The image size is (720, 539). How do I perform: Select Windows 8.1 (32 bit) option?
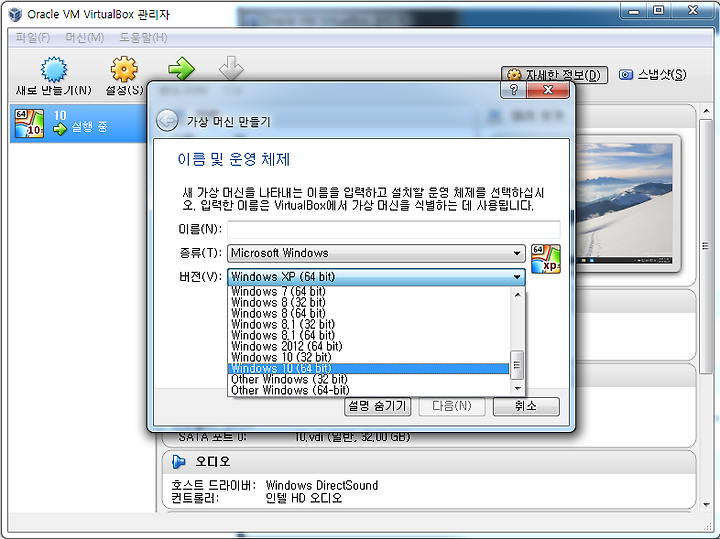point(368,325)
